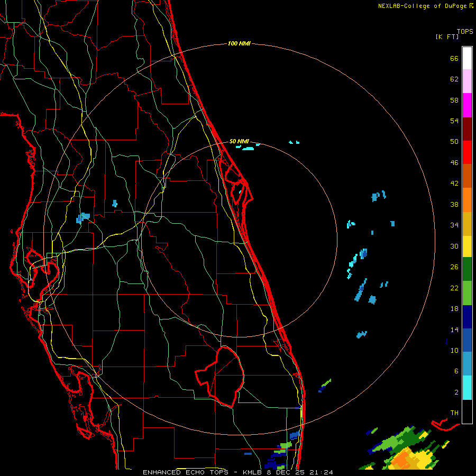The image size is (476, 476).
Task: Click the white swatch on the tops scale
Action: click(x=467, y=58)
